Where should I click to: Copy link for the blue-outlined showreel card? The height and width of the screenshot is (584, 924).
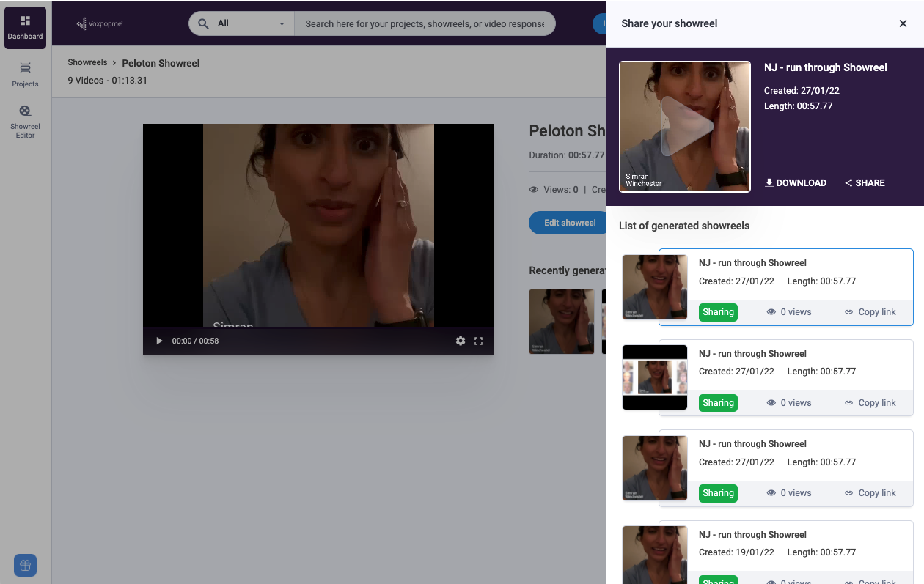click(870, 312)
